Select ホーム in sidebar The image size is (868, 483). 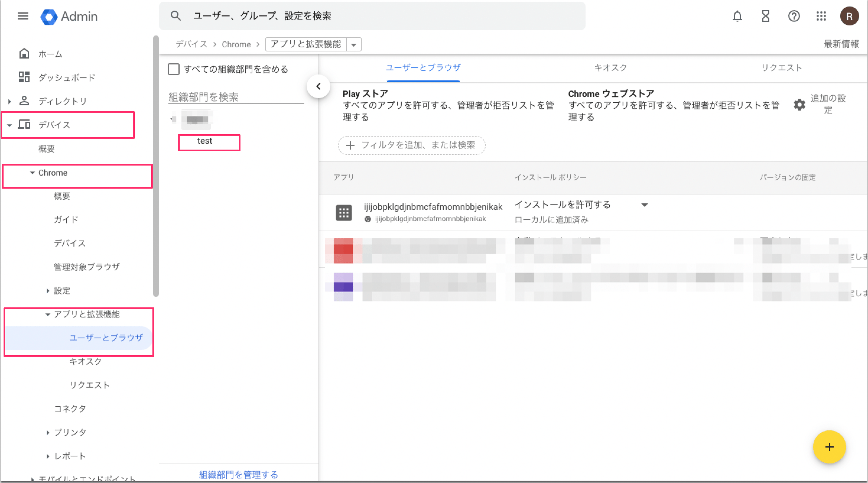[x=50, y=54]
